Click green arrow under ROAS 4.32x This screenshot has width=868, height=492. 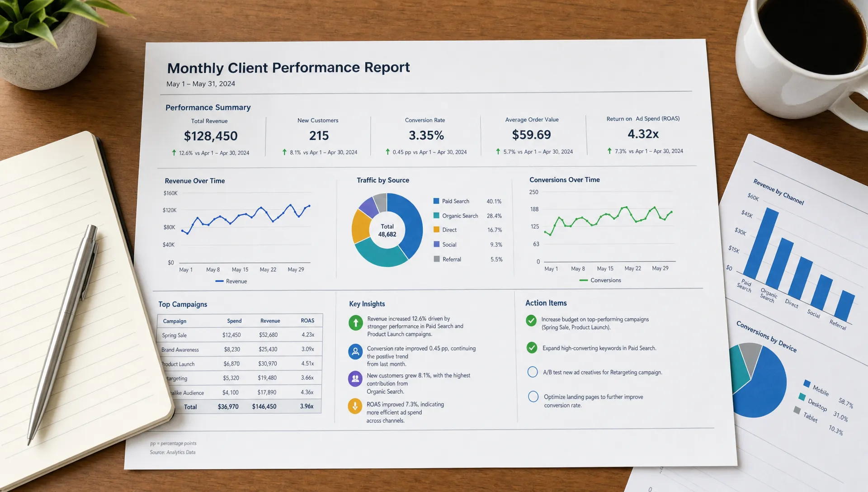point(609,151)
